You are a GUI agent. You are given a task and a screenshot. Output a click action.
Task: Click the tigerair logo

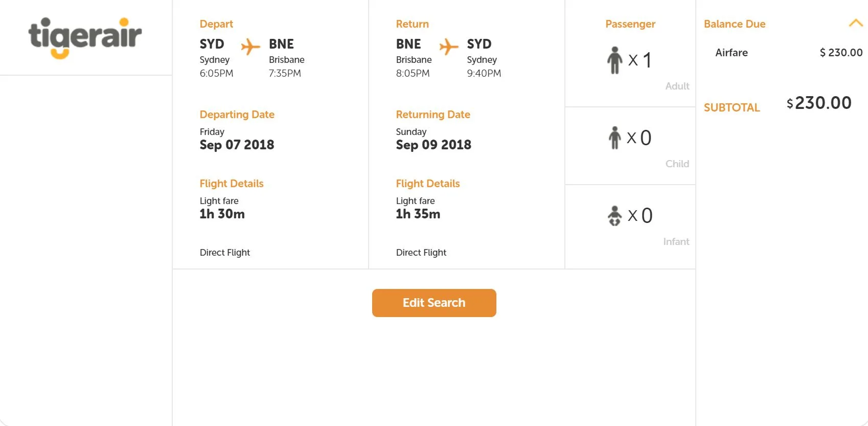[85, 37]
